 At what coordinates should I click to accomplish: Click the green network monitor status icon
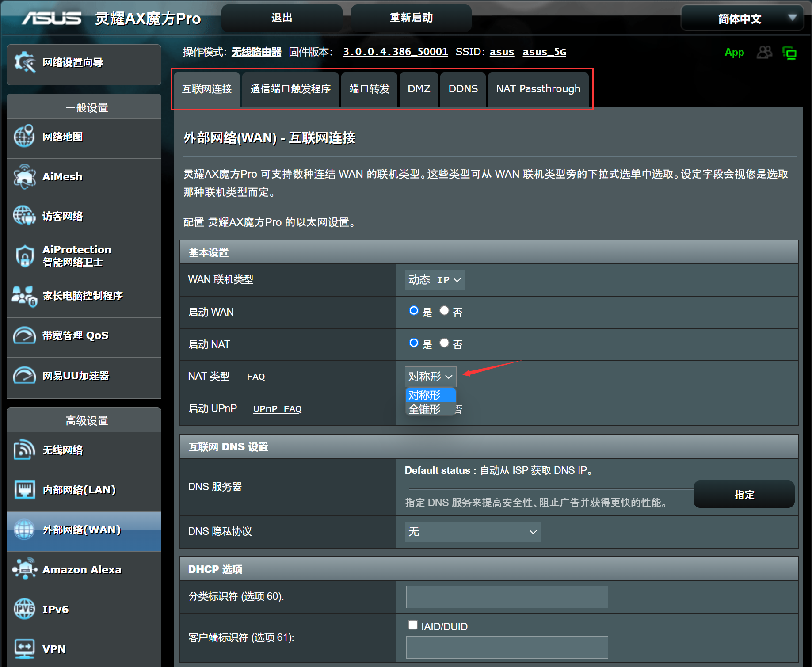pos(789,53)
